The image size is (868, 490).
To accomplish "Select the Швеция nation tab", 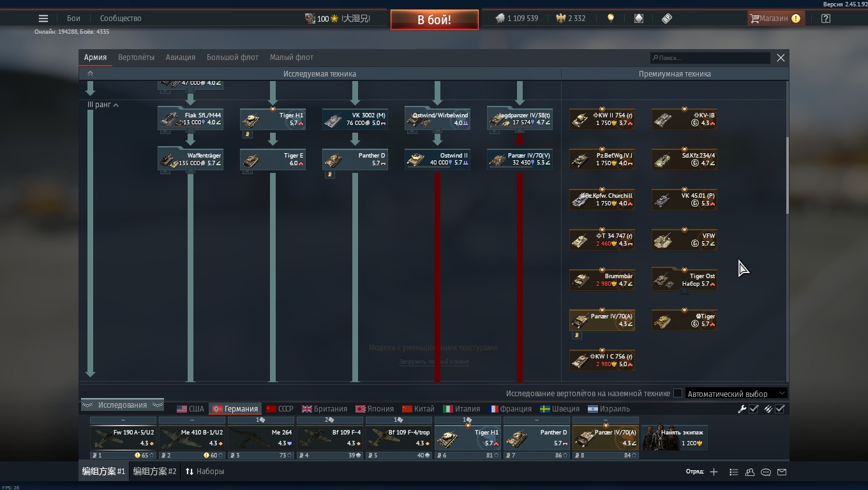I will point(559,409).
